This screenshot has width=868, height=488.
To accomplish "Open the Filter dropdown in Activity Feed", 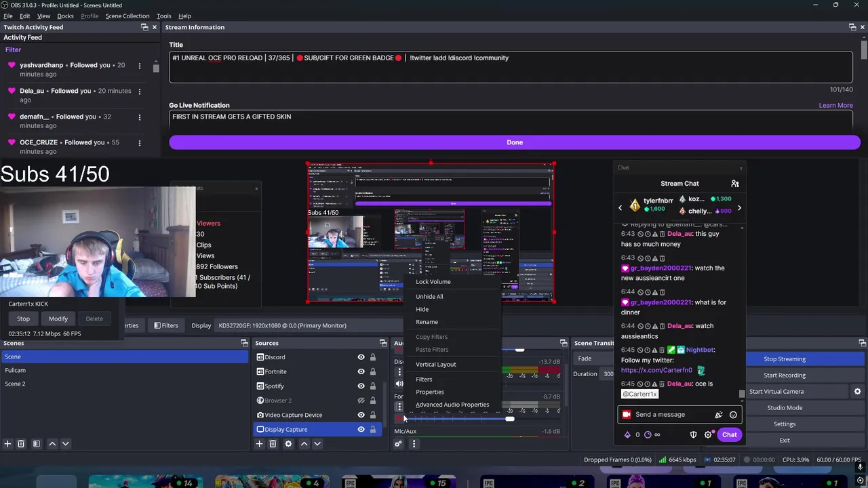I will click(x=13, y=49).
